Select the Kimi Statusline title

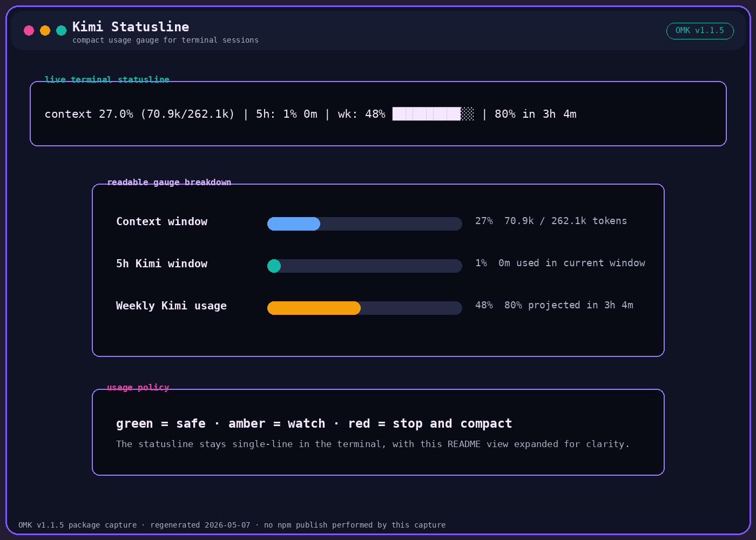131,26
